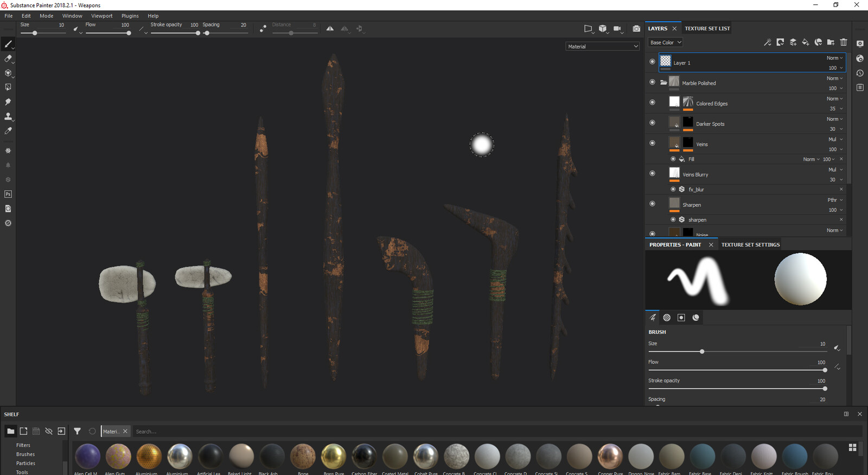This screenshot has height=475, width=868.
Task: Open the Mode menu
Action: tap(47, 16)
